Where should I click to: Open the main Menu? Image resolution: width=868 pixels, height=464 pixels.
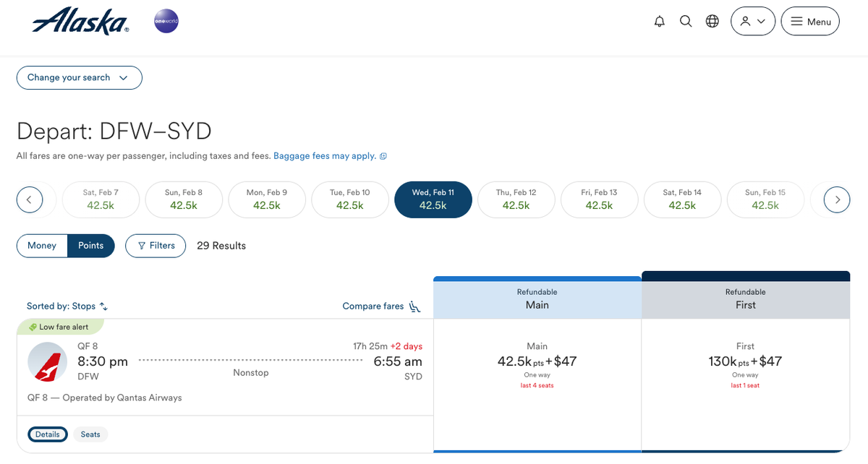810,22
